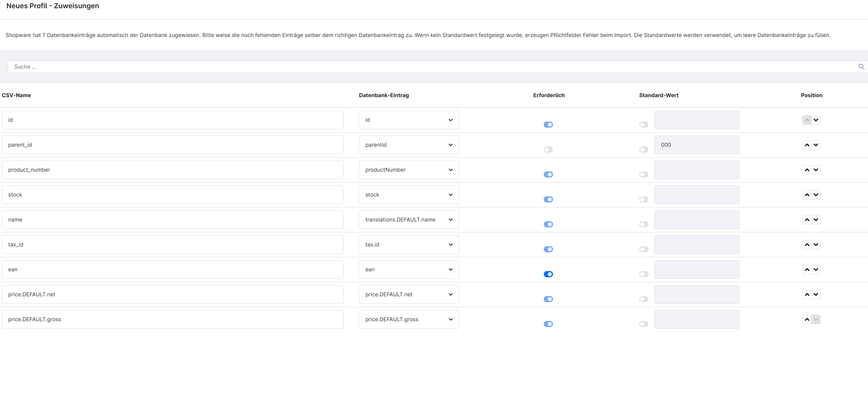Move the ean row up
Viewport: 868px width, 397px height.
click(807, 270)
